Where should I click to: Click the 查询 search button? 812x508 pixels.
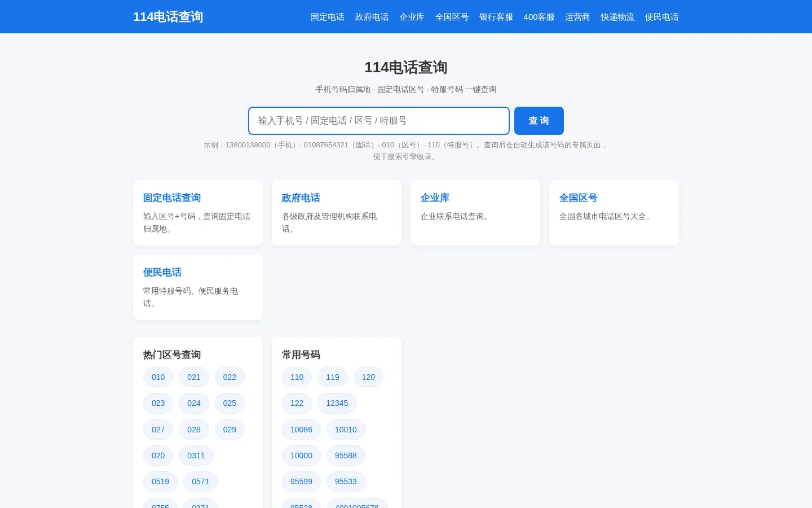tap(539, 121)
